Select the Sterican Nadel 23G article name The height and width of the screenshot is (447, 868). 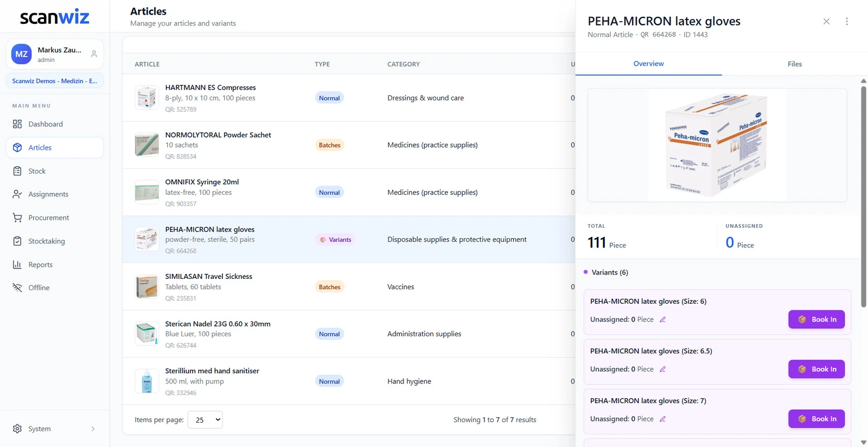point(218,324)
